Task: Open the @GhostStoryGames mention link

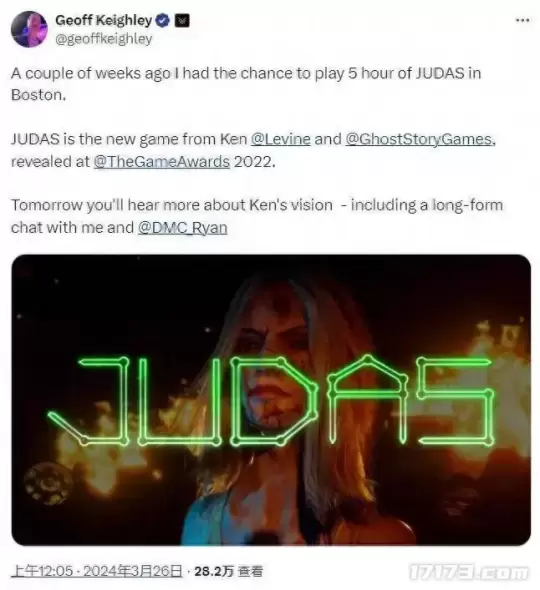Action: click(418, 139)
